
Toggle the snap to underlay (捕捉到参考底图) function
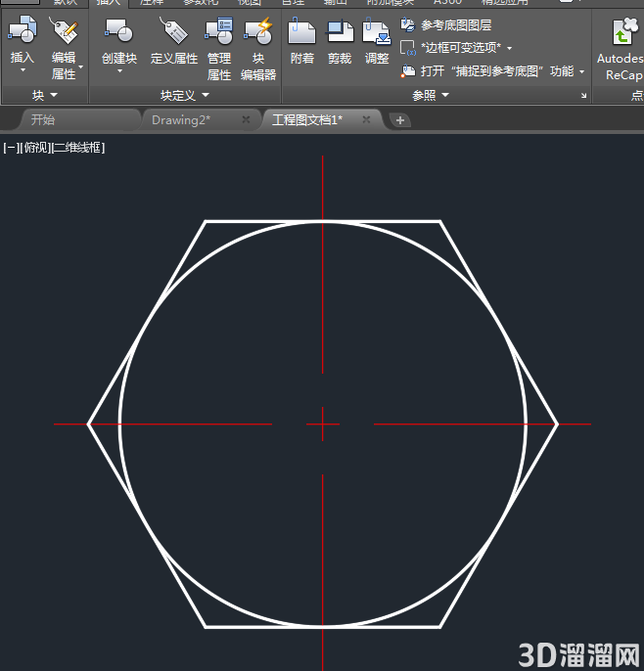487,70
